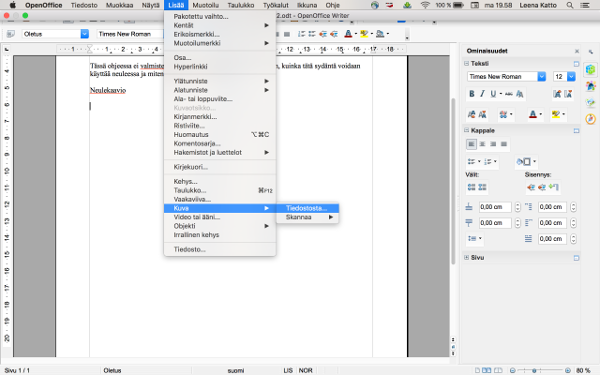Click the Underline icon in the sidebar

[493, 94]
